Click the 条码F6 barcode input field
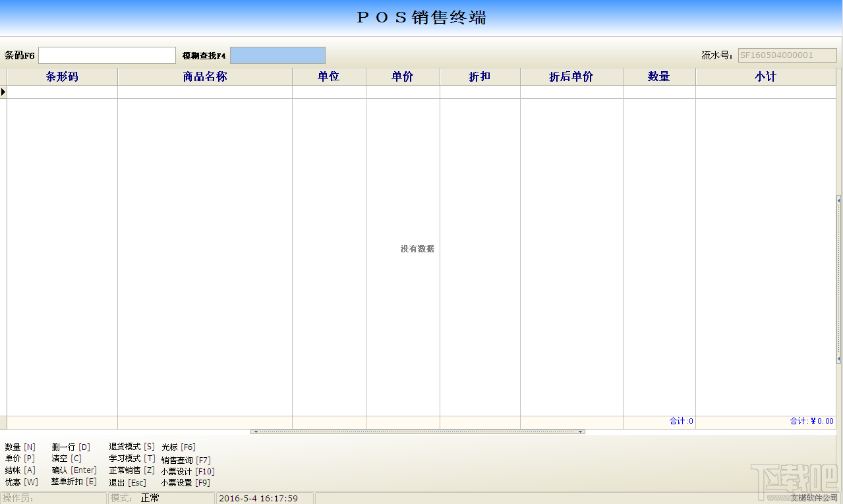The image size is (843, 504). click(107, 55)
